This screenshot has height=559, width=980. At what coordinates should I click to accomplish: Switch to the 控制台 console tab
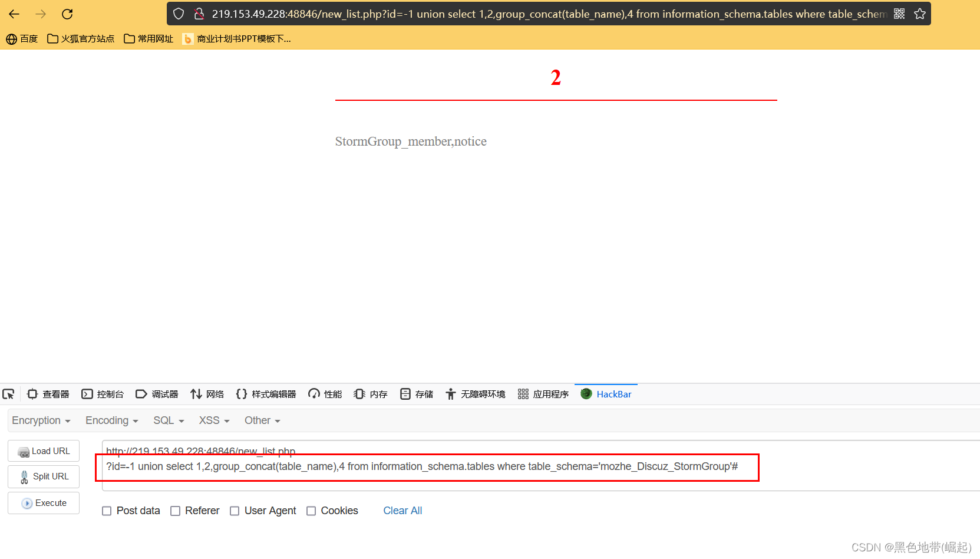(103, 394)
